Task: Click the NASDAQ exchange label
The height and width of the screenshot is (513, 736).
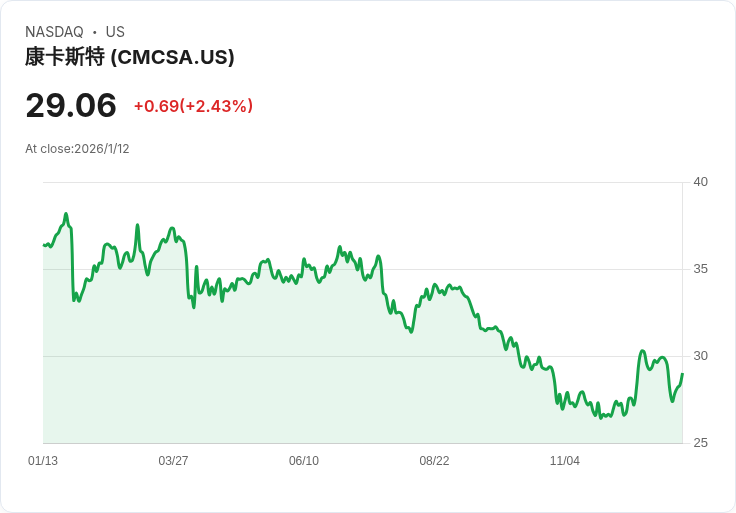Action: pos(54,32)
